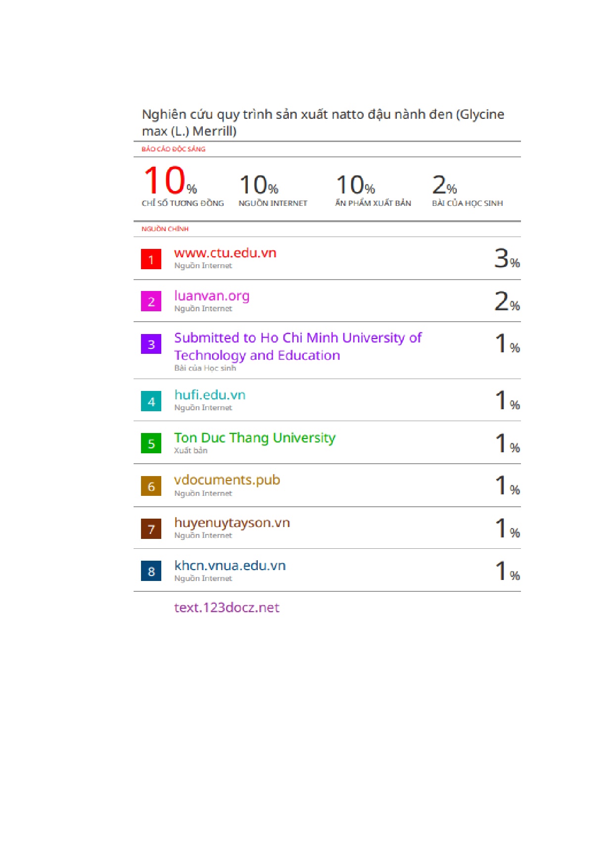Click the magenta number 2 source badge
This screenshot has width=614, height=868.
(x=151, y=302)
